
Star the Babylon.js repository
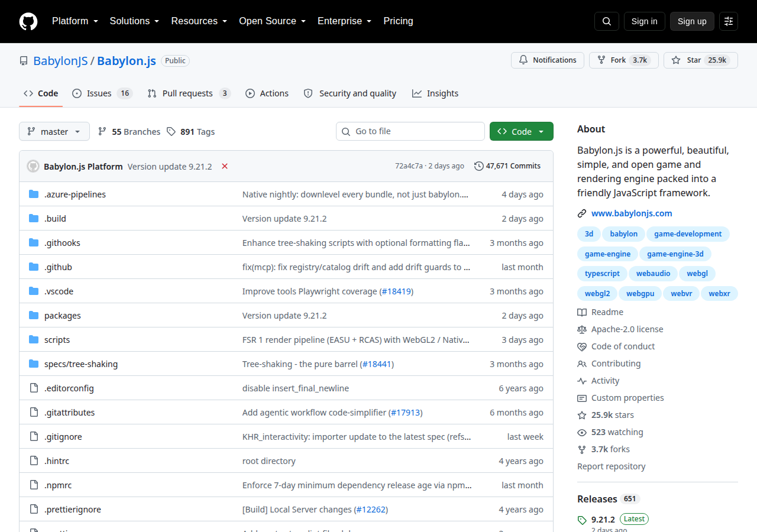(x=701, y=60)
